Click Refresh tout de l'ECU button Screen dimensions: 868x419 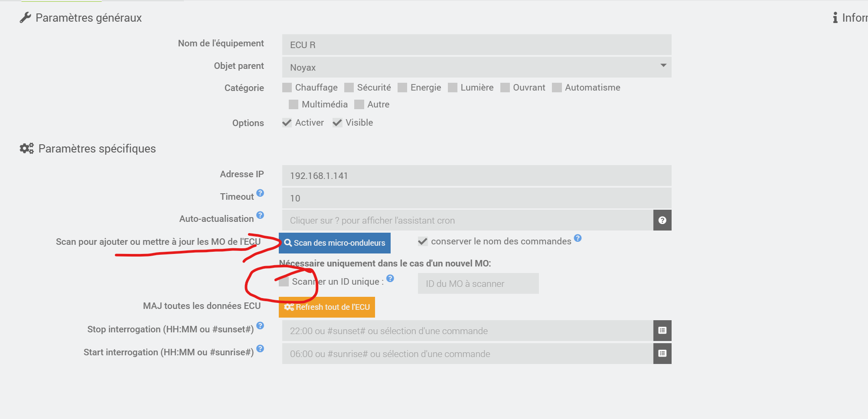coord(327,307)
